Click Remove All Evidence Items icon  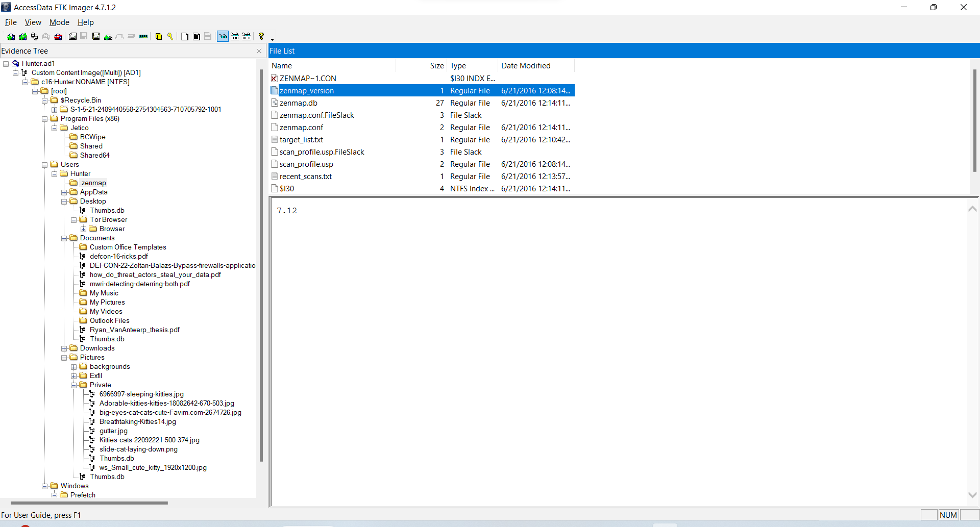point(58,36)
